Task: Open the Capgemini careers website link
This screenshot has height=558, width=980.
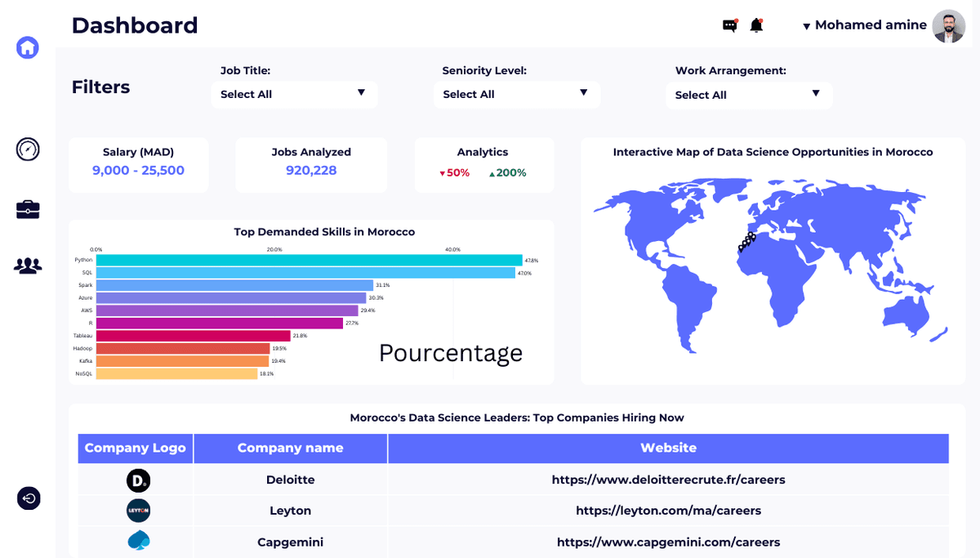Action: (x=668, y=542)
